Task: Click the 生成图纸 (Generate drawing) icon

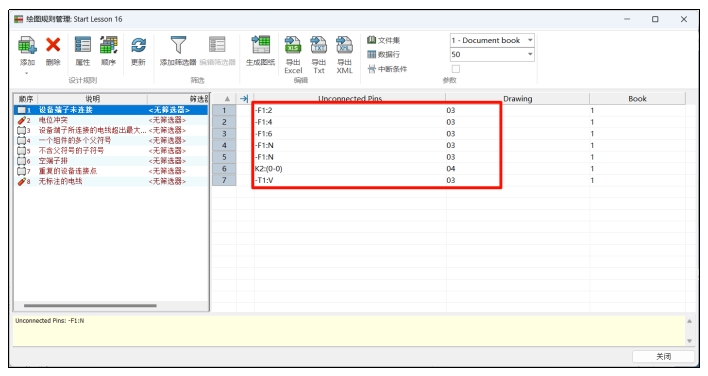Action: point(261,45)
